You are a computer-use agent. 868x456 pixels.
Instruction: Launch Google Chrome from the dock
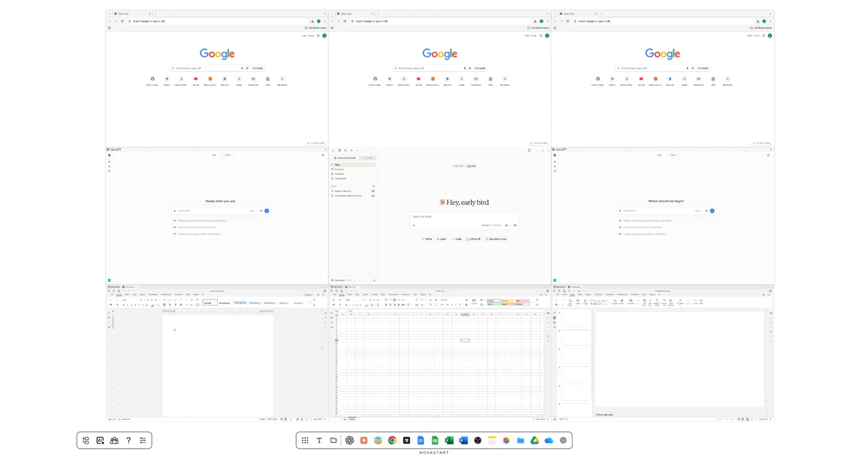[392, 440]
